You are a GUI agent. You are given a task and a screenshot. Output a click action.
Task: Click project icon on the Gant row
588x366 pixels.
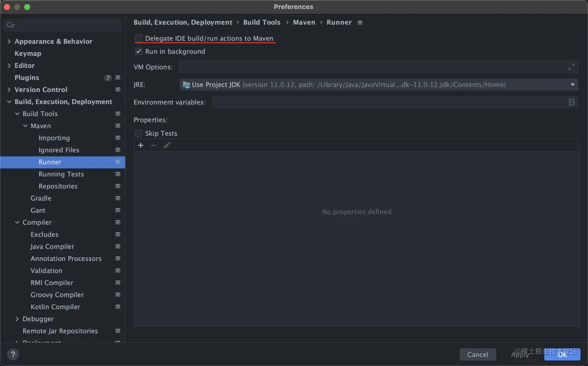point(118,211)
